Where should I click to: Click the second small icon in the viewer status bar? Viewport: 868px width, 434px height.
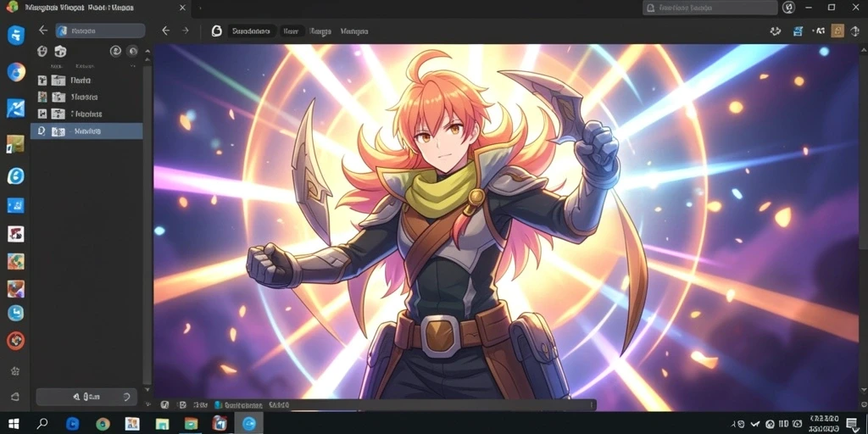pos(182,404)
